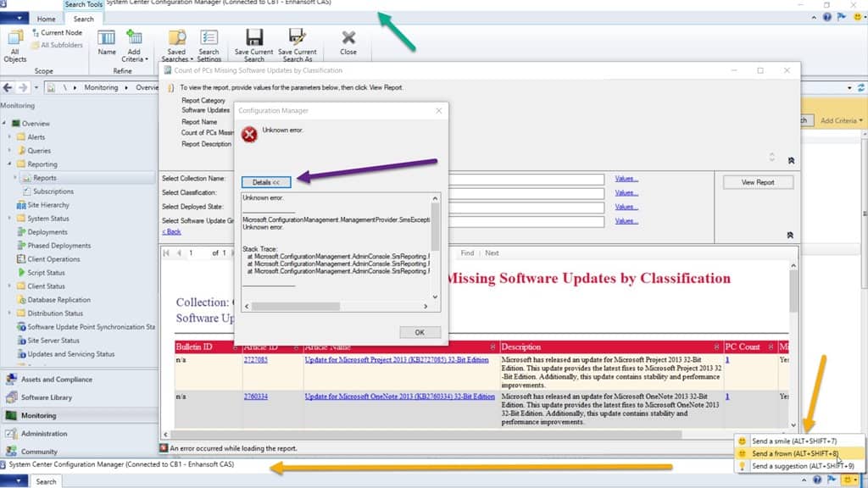The image size is (868, 488).
Task: Choose Send a frown menu entry
Action: [x=782, y=453]
